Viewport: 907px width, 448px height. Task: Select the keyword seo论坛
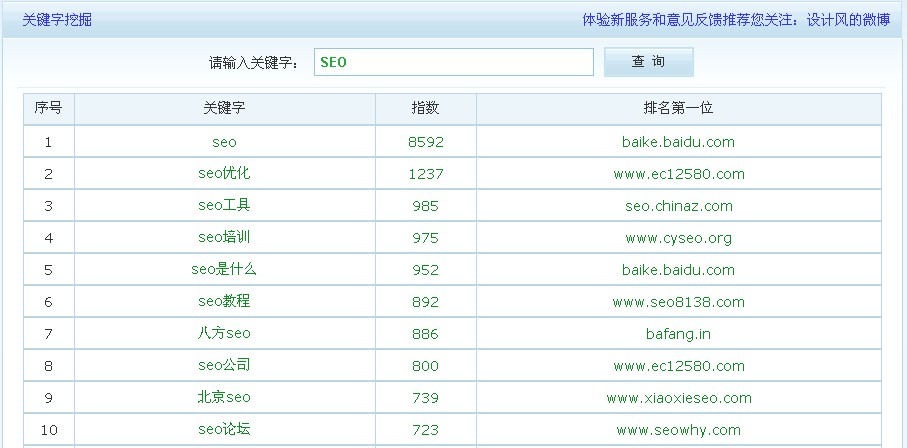point(224,429)
